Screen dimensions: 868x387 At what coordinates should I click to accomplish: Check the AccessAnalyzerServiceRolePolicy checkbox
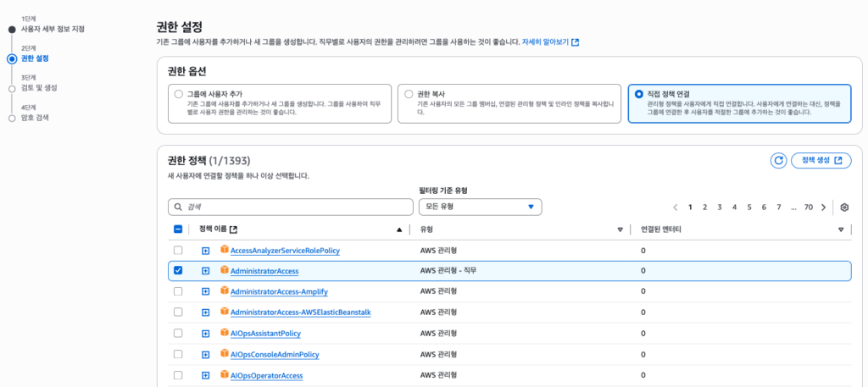click(178, 251)
